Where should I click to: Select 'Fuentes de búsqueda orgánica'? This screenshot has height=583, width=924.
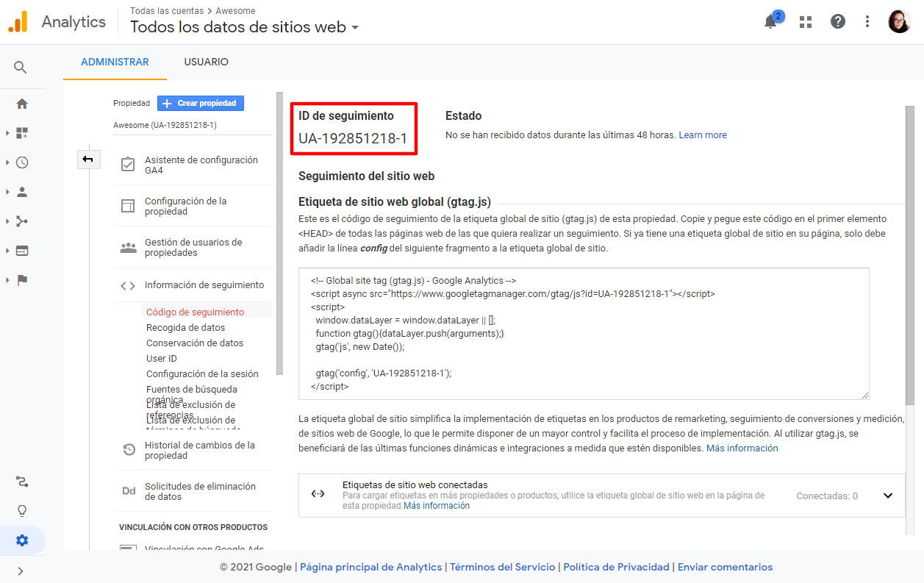(x=192, y=394)
